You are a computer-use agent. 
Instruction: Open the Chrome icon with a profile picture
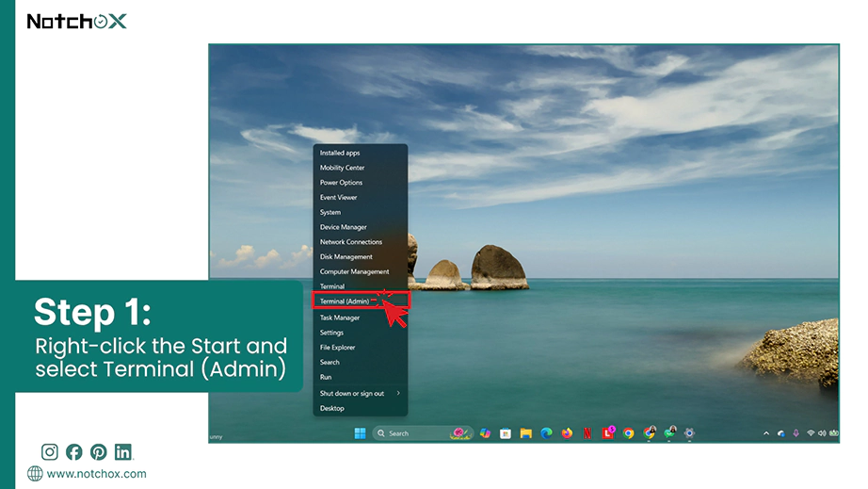point(650,432)
